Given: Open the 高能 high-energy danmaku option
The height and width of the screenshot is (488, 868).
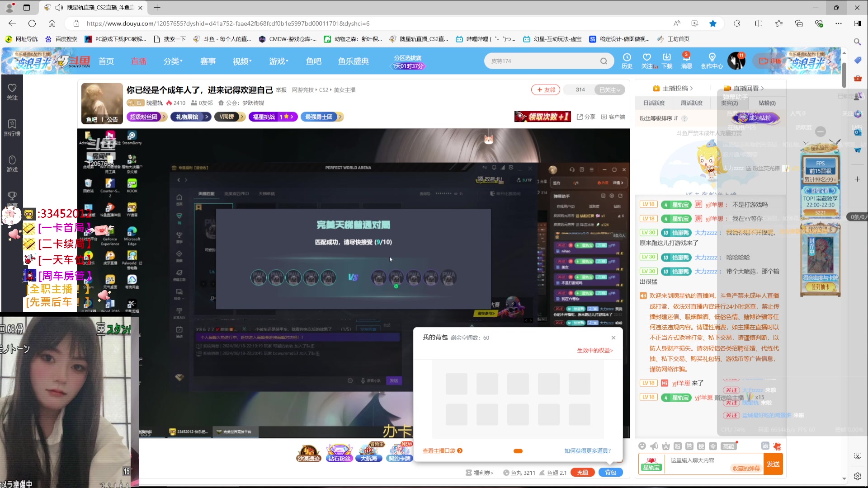Looking at the screenshot, I should 729,446.
